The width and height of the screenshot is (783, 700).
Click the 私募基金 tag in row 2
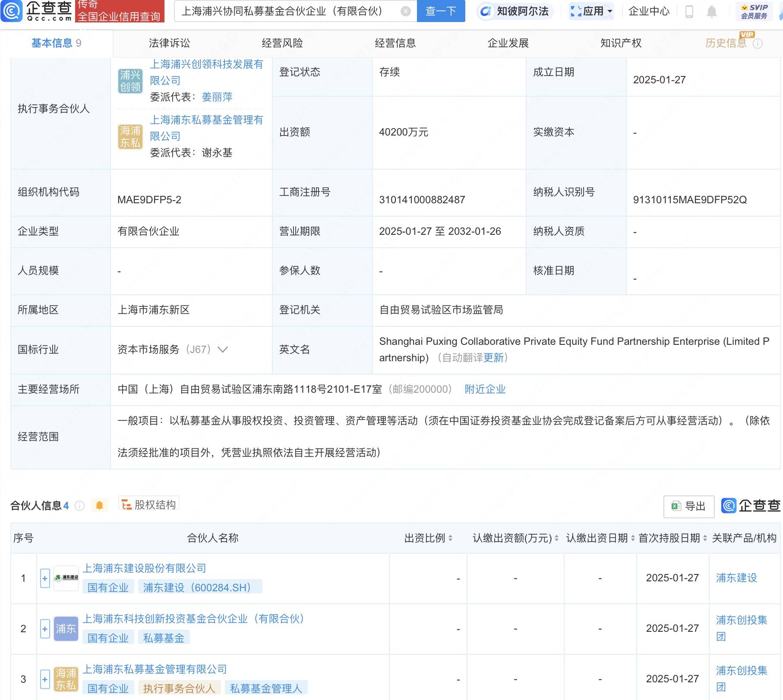coord(164,638)
